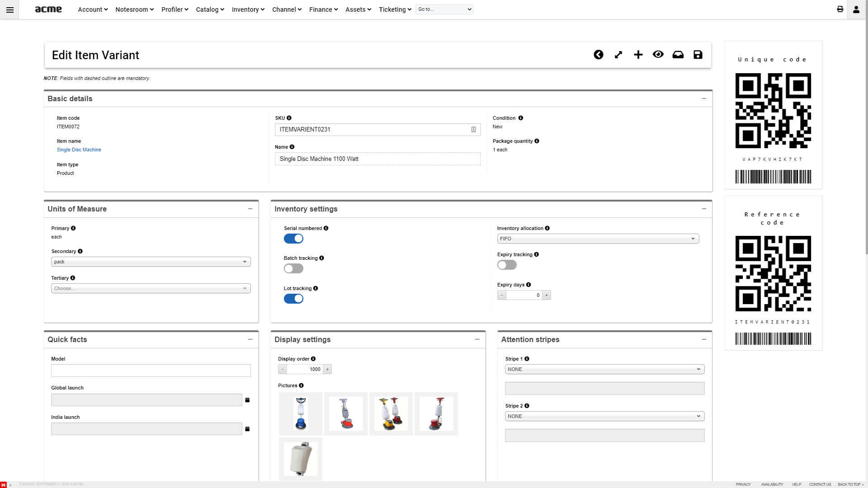Select the blue disc machine picture thumbnail
868x488 pixels.
[301, 414]
